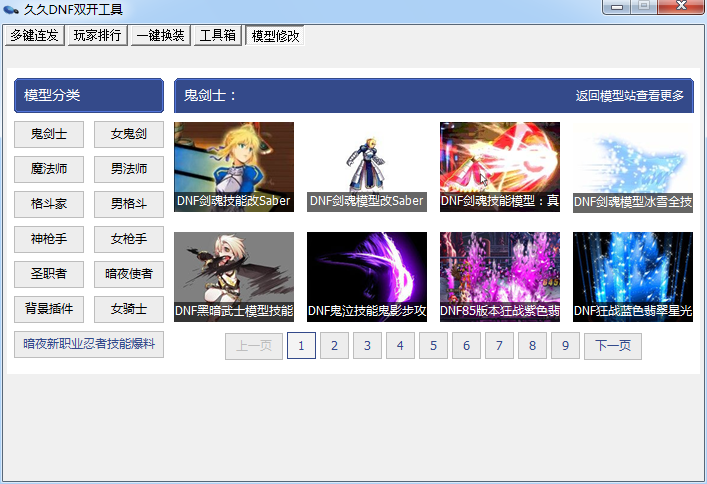Open the 格斗家 category
The image size is (707, 484).
pyautogui.click(x=49, y=204)
